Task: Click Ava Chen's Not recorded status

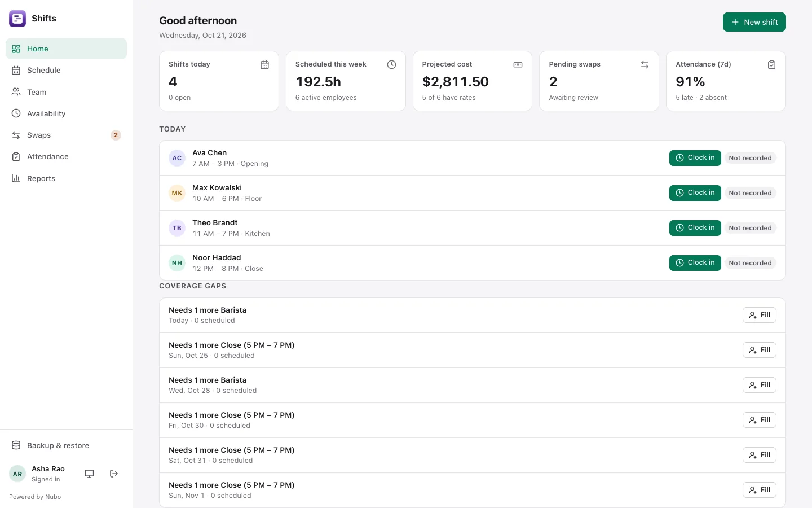Action: (750, 158)
